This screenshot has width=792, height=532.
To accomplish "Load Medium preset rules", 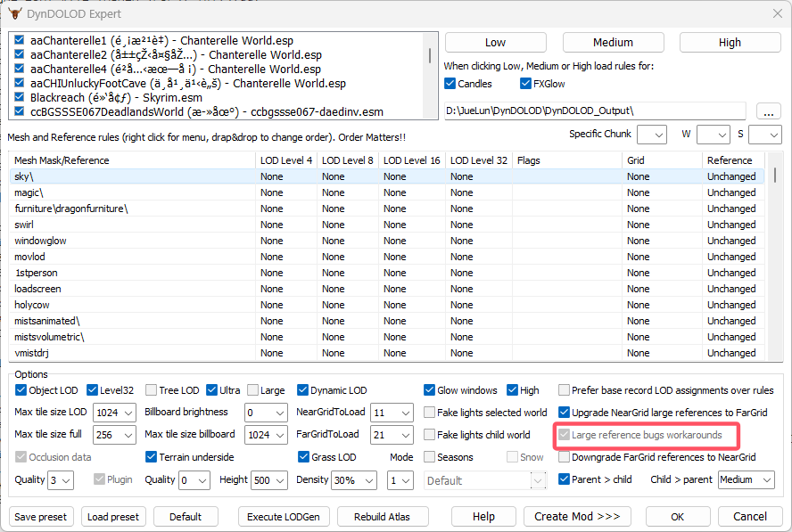I will click(x=613, y=43).
